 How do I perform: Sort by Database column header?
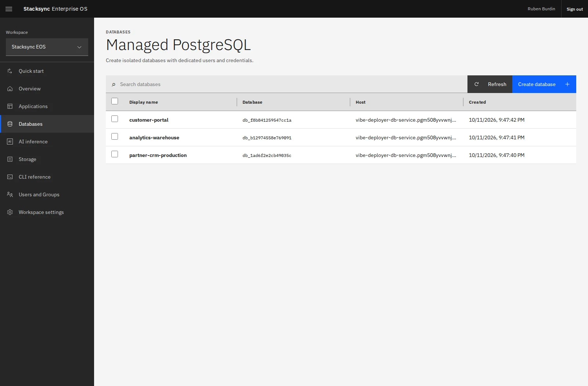[252, 102]
